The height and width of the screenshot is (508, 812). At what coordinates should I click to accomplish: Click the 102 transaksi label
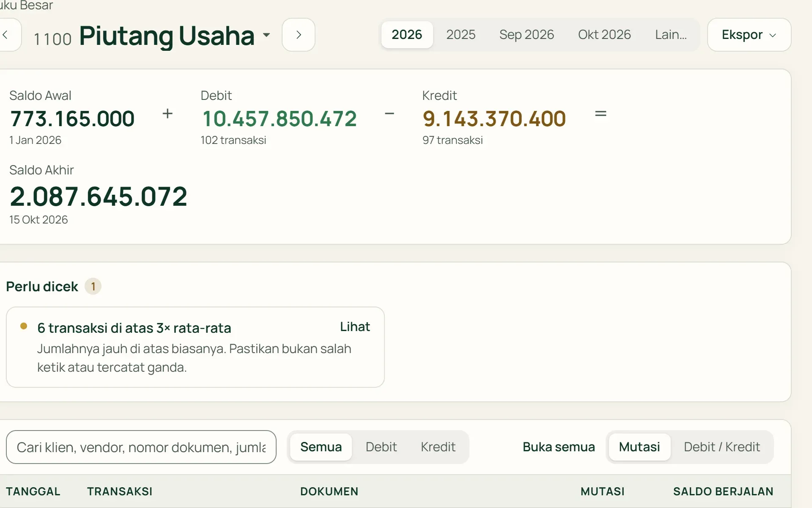[x=233, y=140]
